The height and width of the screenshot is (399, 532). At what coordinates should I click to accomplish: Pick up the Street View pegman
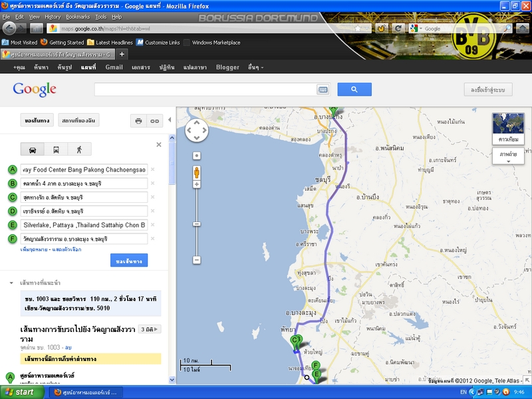pos(197,173)
